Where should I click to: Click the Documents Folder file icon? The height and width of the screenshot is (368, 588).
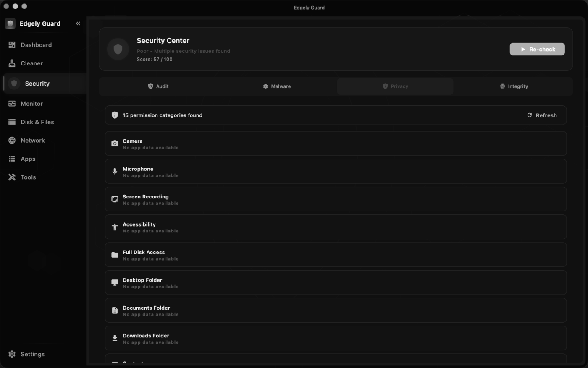pyautogui.click(x=115, y=311)
